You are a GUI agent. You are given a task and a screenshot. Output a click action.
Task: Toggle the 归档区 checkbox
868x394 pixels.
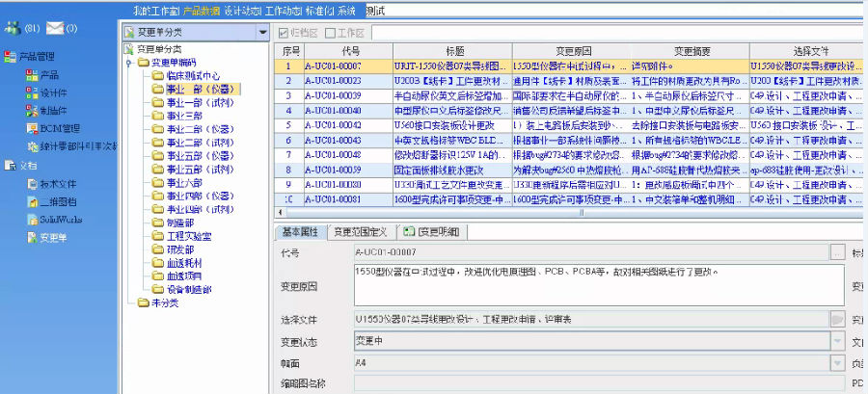[x=284, y=33]
